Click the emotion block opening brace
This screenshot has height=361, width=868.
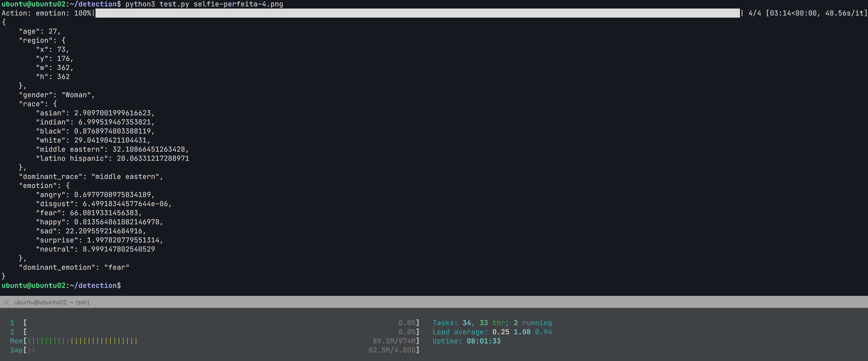pyautogui.click(x=67, y=186)
